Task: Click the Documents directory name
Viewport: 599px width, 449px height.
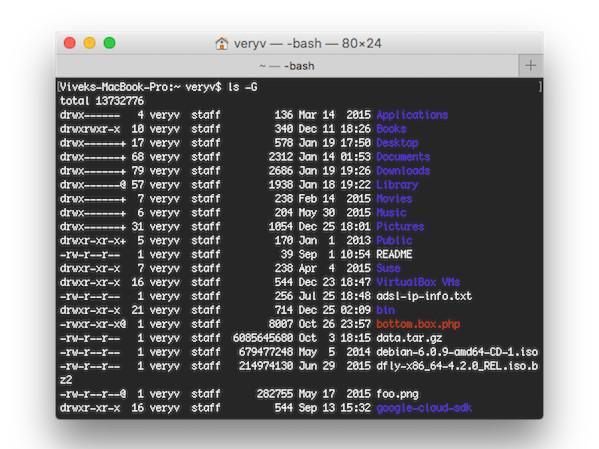Action: click(x=403, y=157)
